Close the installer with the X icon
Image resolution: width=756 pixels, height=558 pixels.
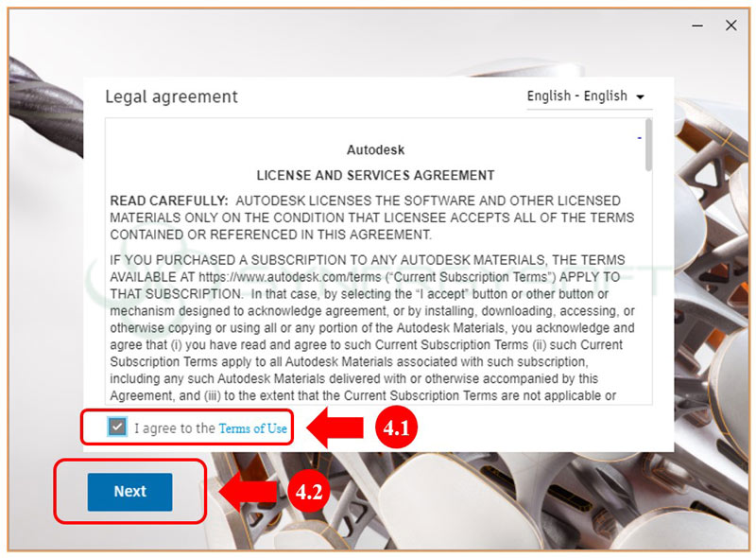click(730, 26)
